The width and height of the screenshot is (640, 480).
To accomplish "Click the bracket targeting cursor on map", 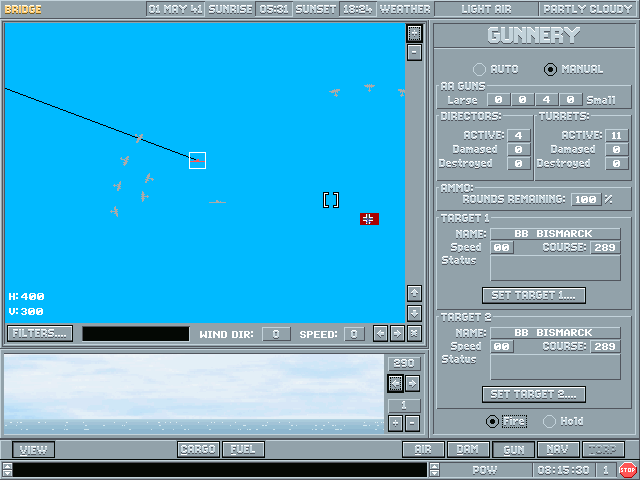I will [331, 200].
